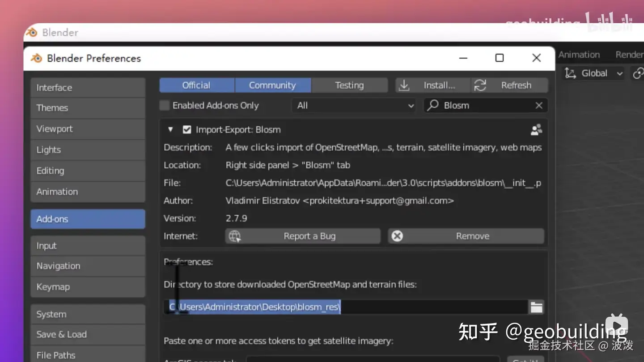Toggle the Testing add-ons filter

(x=349, y=85)
